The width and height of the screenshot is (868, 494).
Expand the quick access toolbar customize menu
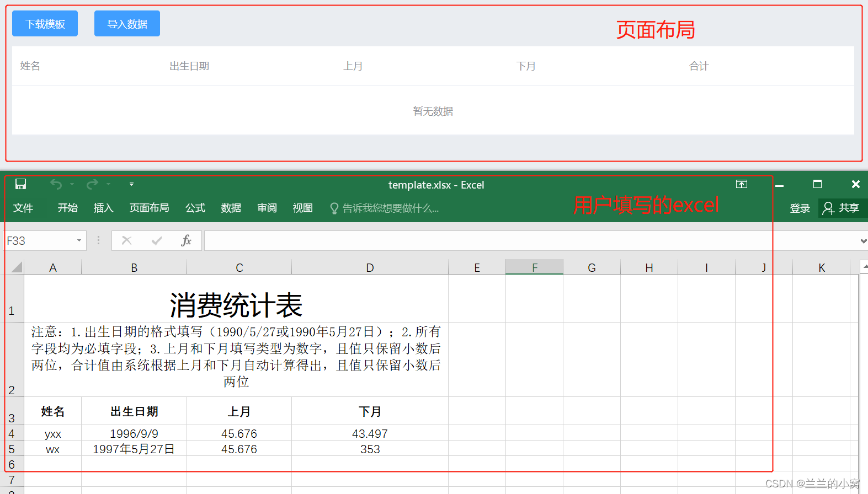131,184
